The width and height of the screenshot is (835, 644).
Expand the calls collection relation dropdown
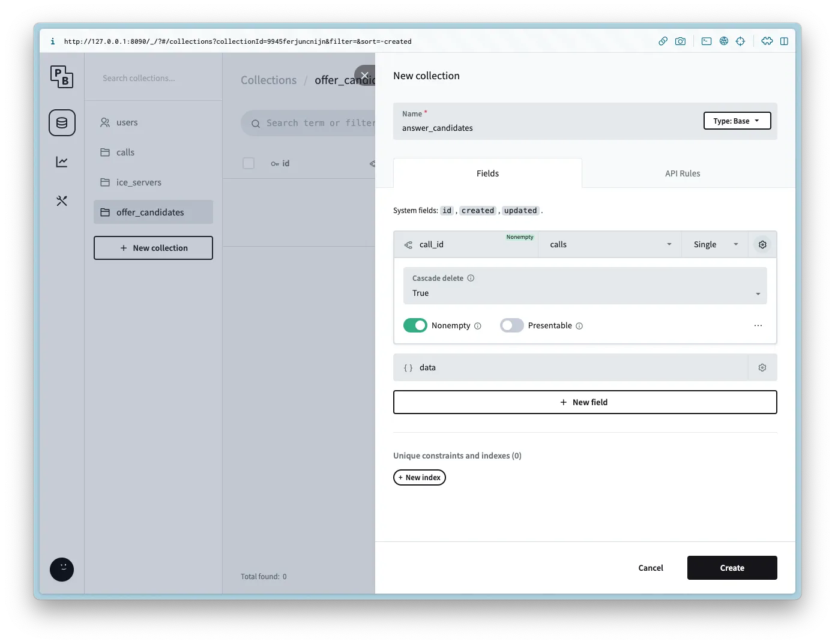click(x=609, y=245)
